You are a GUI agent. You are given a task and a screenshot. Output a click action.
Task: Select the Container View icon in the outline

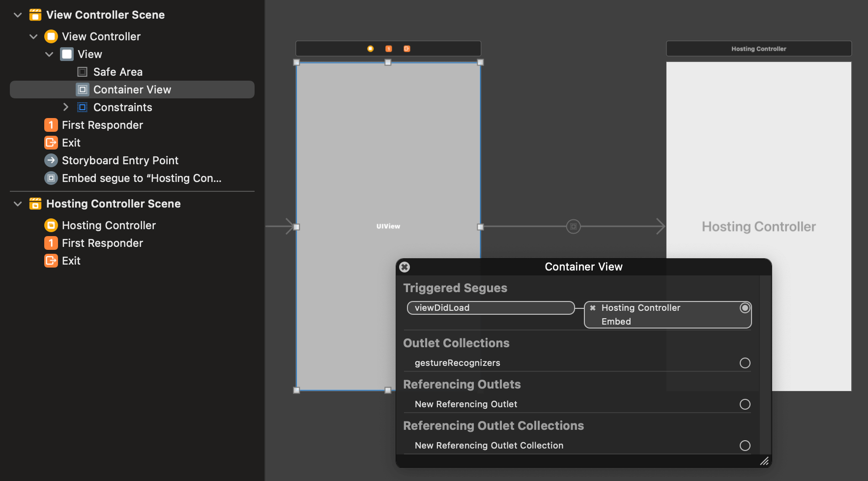click(82, 90)
